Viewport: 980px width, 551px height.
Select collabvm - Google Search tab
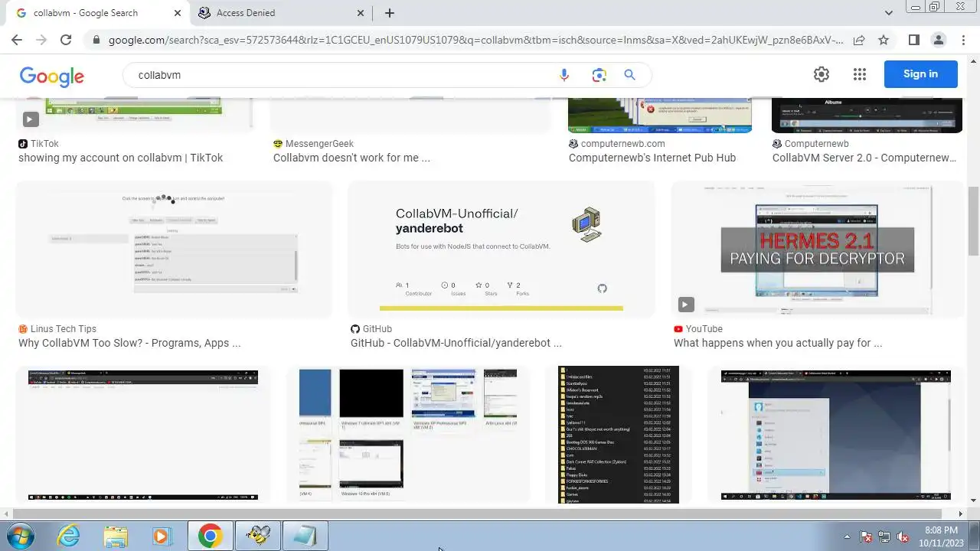click(x=97, y=13)
